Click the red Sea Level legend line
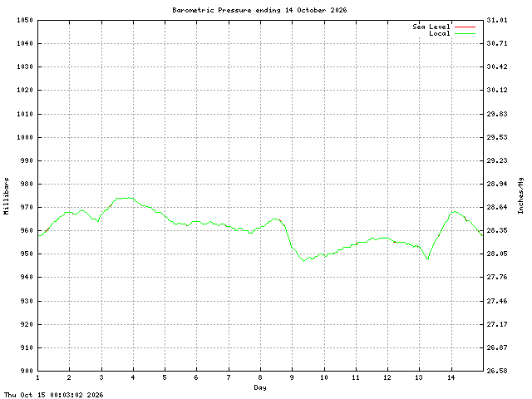The image size is (532, 399). pos(465,27)
